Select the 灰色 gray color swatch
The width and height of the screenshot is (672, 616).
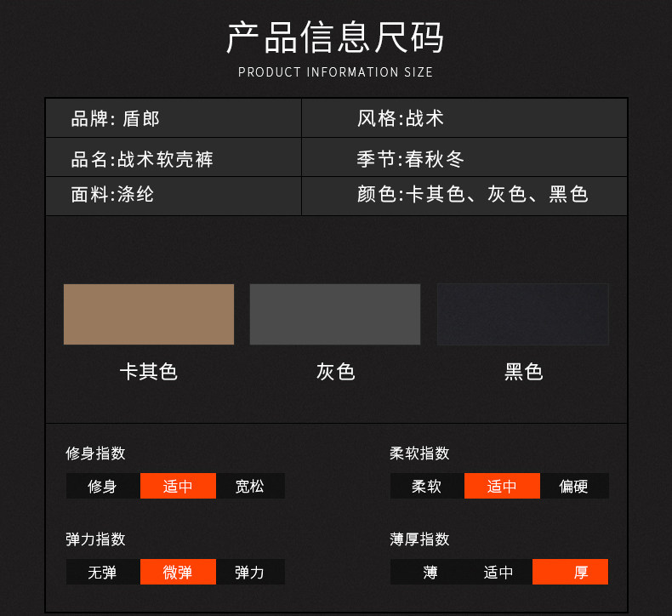pyautogui.click(x=335, y=314)
